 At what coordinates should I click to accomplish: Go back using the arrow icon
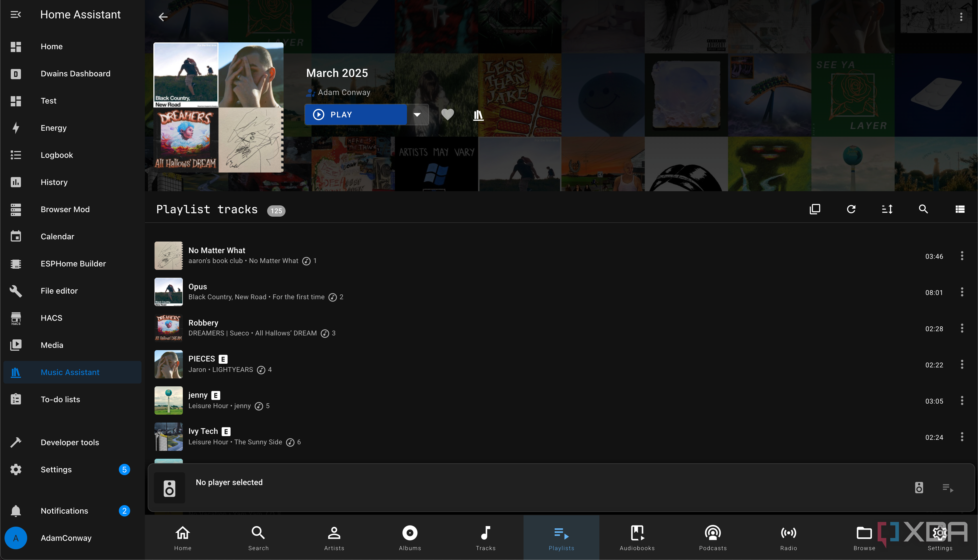(x=163, y=17)
